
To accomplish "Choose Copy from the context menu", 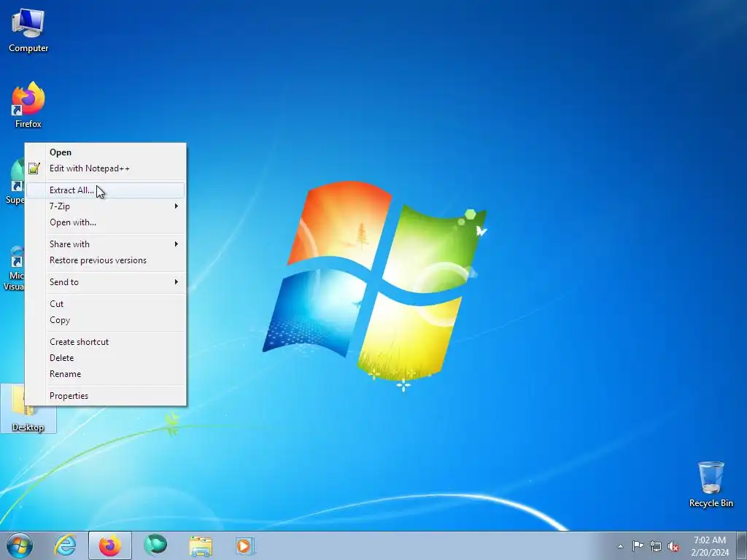I will (106, 320).
